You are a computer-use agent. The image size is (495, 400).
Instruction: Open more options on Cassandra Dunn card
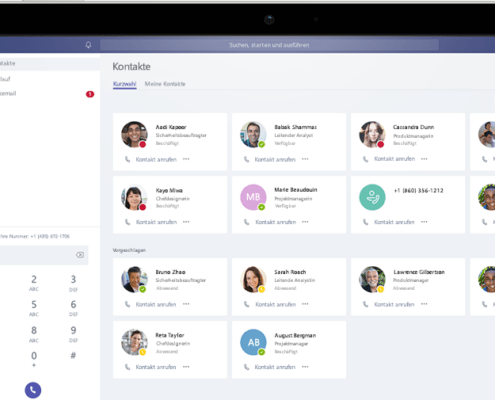click(x=424, y=159)
